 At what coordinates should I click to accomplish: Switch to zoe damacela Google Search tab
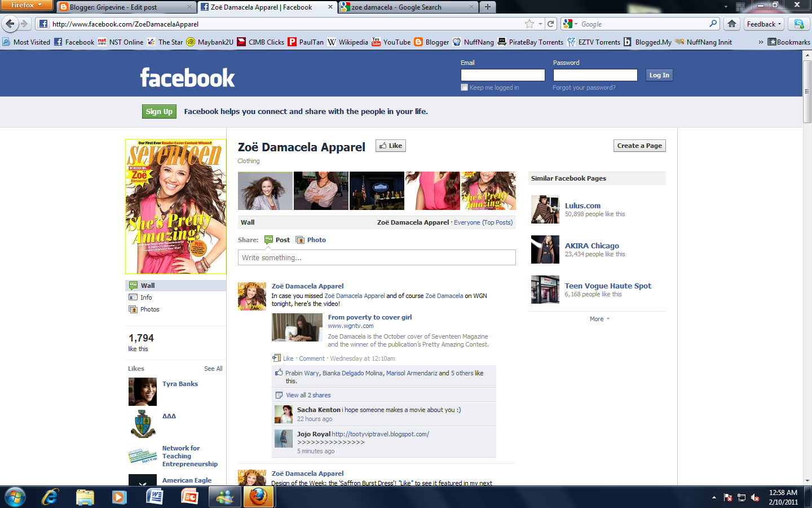coord(409,7)
